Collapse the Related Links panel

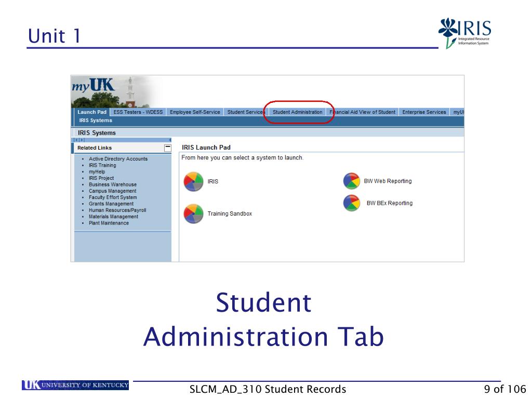point(168,148)
